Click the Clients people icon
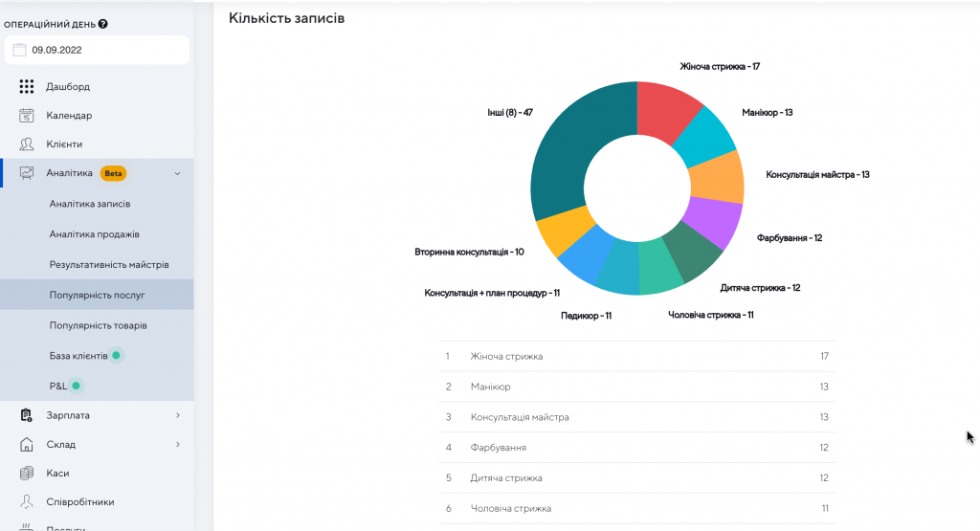 [27, 144]
